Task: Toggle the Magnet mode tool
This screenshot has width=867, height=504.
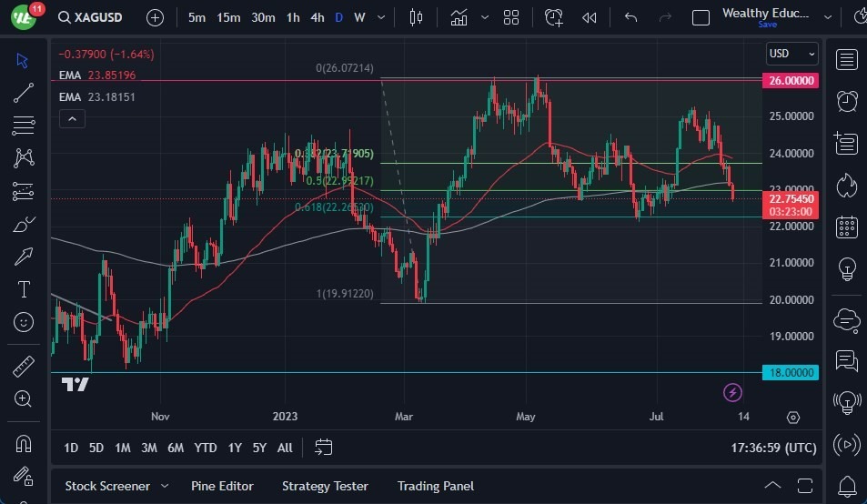Action: (24, 443)
